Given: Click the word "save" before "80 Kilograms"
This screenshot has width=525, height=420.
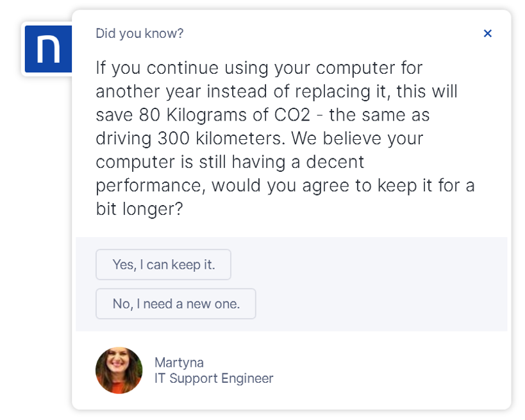Looking at the screenshot, I should pyautogui.click(x=114, y=115).
